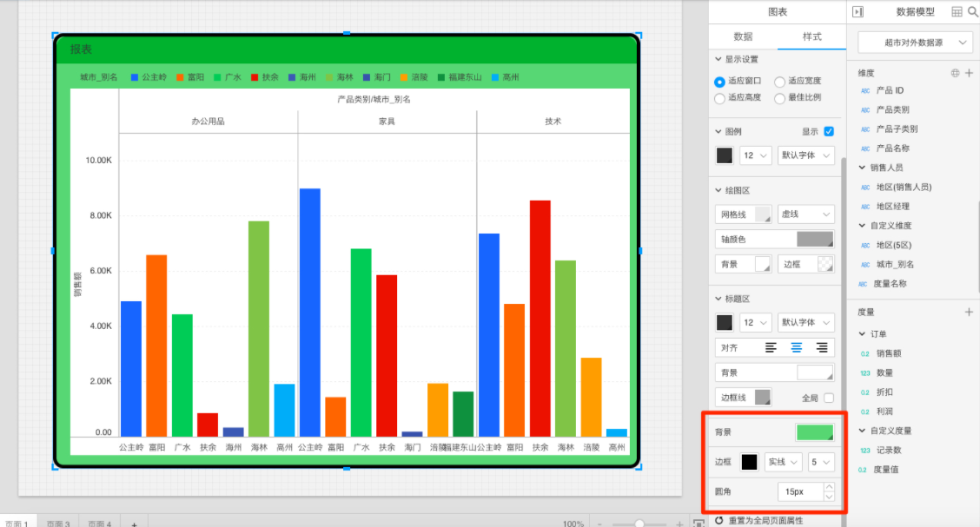Open the 实线 border style dropdown
Screen dimensions: 980x527
782,463
